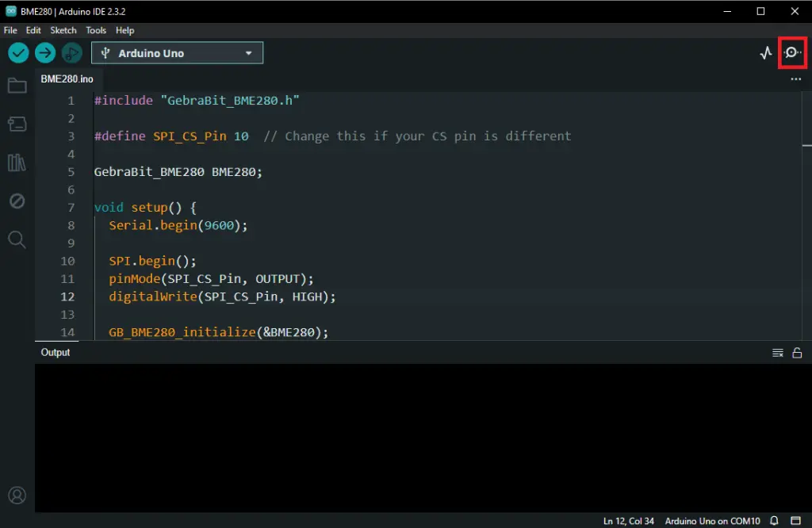Click the #include "GebraBit_BME280.h" line
Screen dimensions: 812x528
point(197,101)
